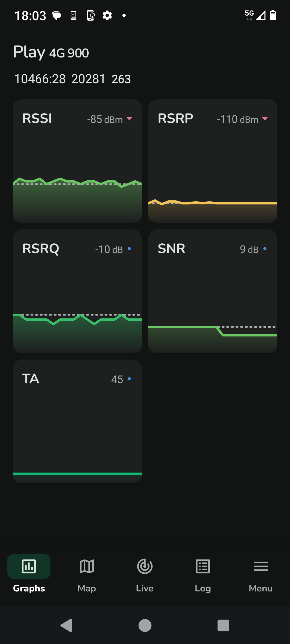Open the SNR graph card
290x644 pixels.
click(x=213, y=291)
